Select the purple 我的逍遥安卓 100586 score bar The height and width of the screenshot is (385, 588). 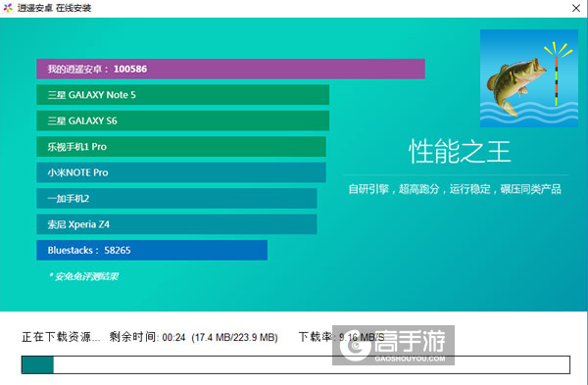tap(230, 69)
